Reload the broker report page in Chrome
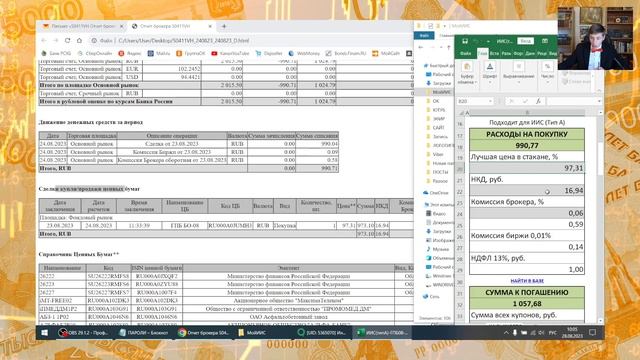 tap(67, 40)
